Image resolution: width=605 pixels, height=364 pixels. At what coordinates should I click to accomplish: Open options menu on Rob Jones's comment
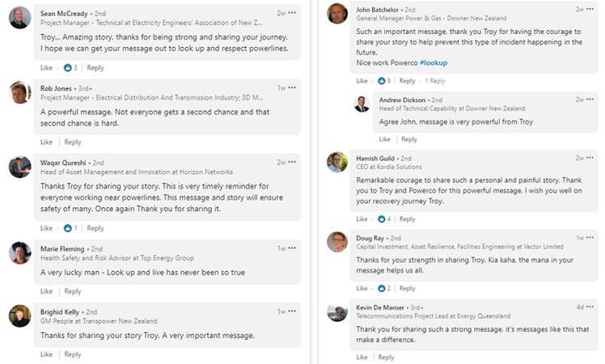pos(292,87)
